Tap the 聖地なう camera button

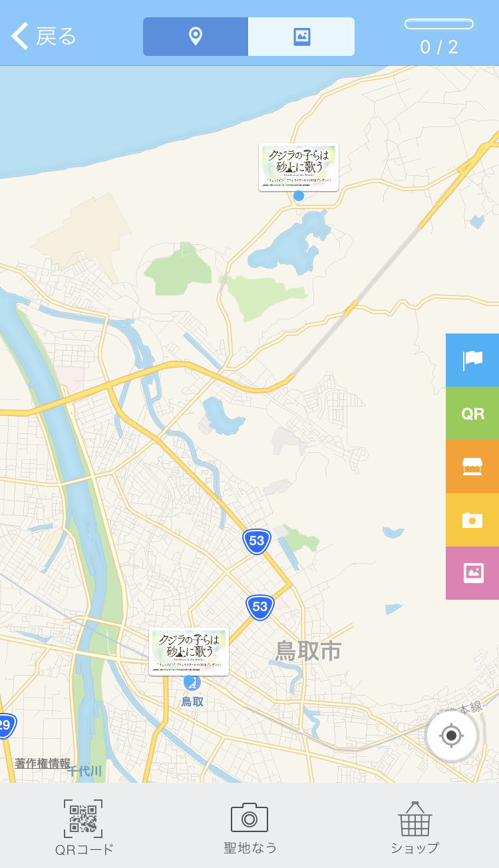249,827
